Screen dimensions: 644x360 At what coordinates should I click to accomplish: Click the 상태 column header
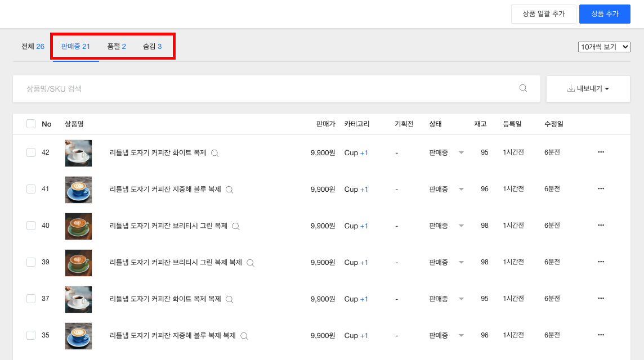(435, 124)
